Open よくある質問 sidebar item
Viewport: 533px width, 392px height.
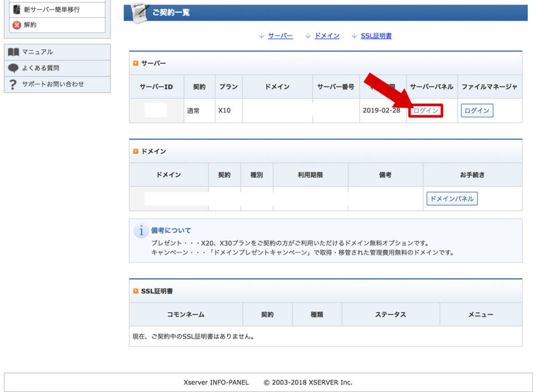(57, 68)
